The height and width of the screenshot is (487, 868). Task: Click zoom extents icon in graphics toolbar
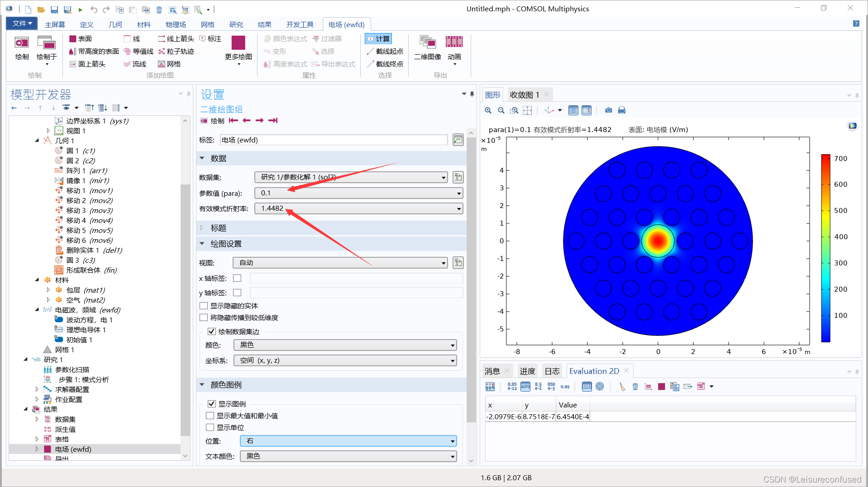click(x=527, y=110)
